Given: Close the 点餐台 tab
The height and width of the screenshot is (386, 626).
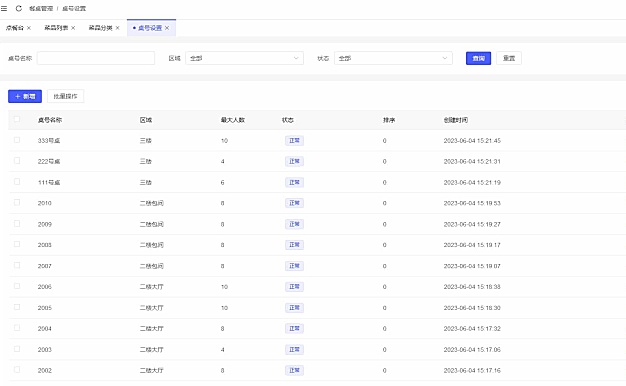Looking at the screenshot, I should click(29, 28).
